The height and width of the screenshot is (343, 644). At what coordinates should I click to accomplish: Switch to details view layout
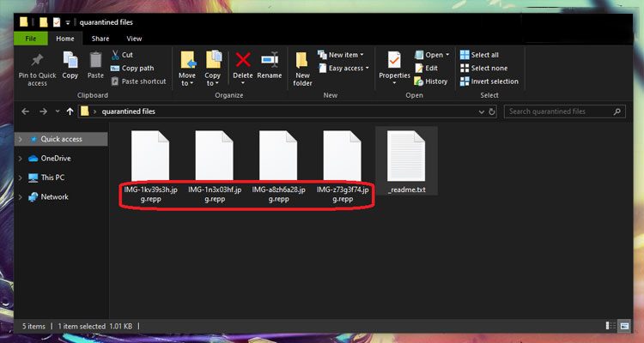tap(611, 326)
